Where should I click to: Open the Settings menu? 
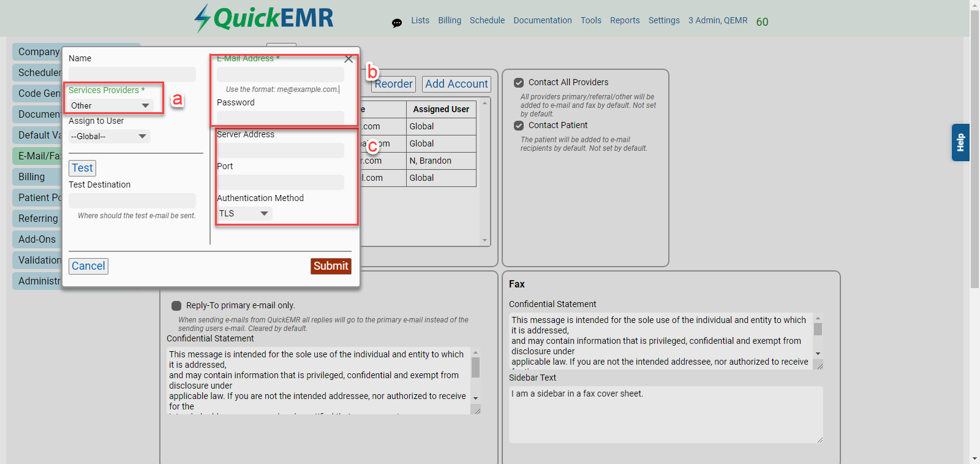click(x=664, y=20)
